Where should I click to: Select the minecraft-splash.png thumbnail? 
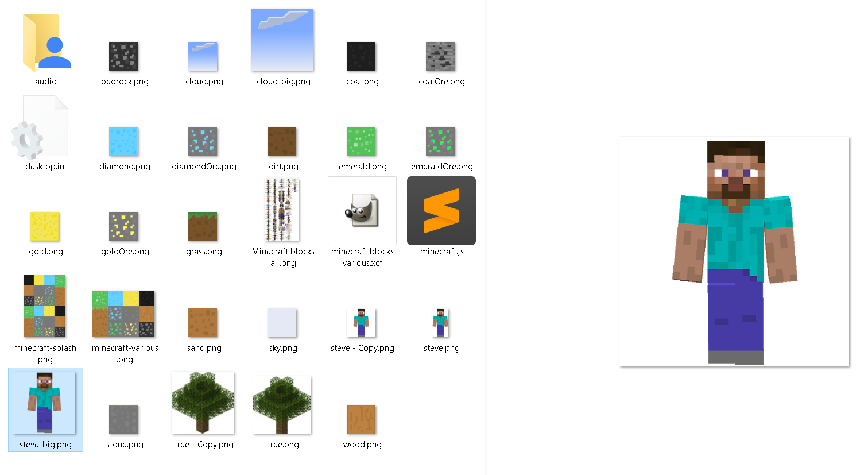44,306
